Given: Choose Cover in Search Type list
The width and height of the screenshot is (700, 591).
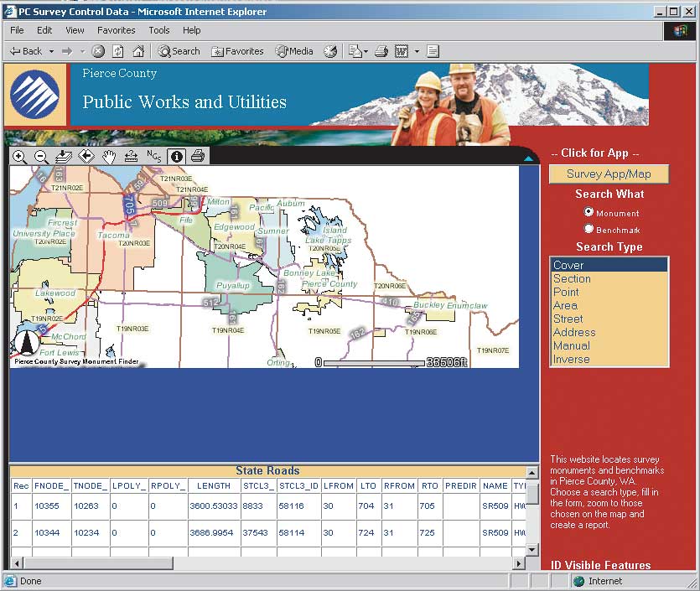Looking at the screenshot, I should coord(609,265).
